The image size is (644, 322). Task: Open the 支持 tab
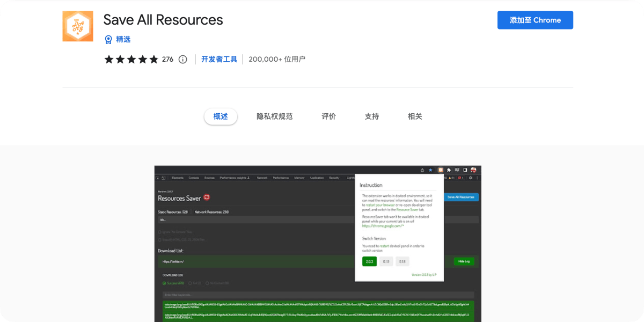point(372,116)
